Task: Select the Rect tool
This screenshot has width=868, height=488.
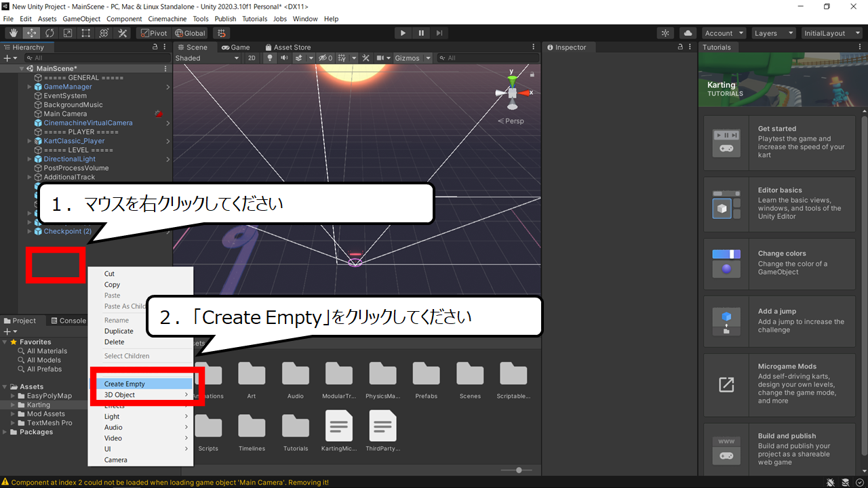Action: point(86,33)
